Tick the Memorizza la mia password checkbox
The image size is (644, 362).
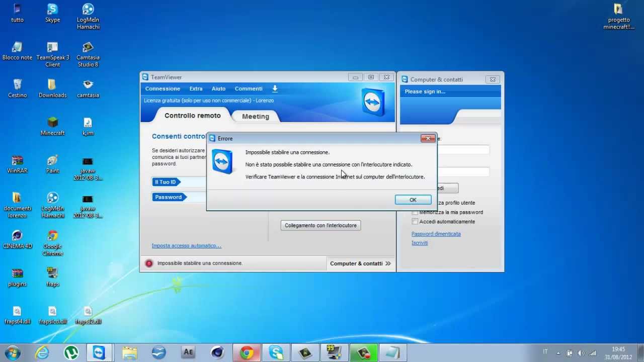415,212
